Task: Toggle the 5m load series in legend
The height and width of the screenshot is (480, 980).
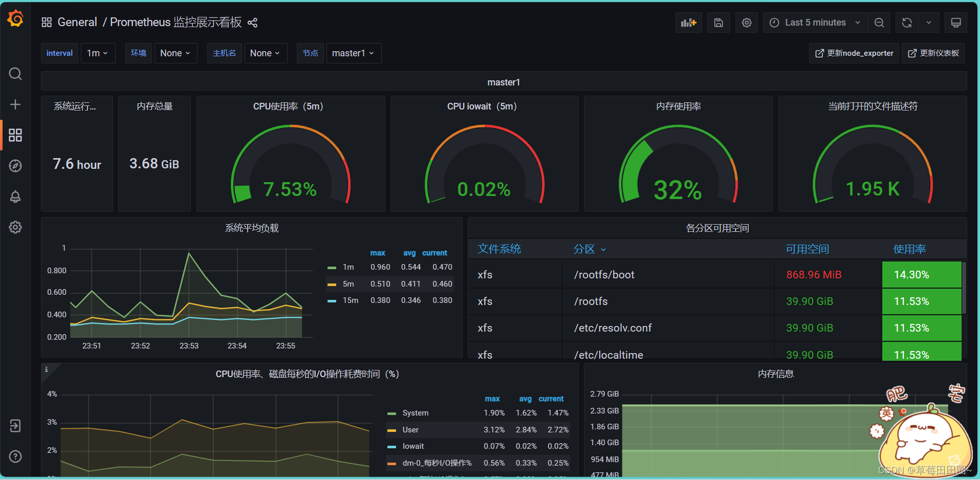Action: pos(349,284)
